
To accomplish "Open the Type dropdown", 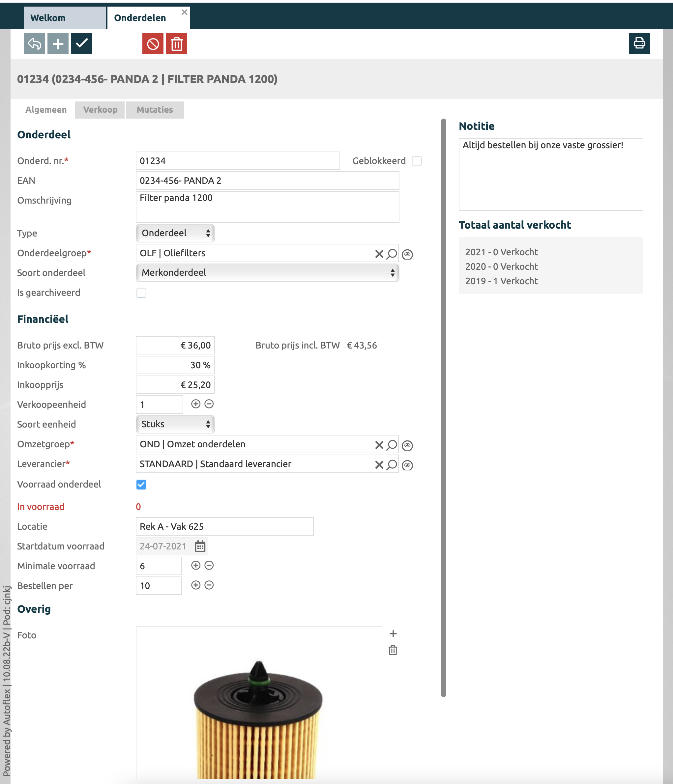I will click(x=175, y=233).
